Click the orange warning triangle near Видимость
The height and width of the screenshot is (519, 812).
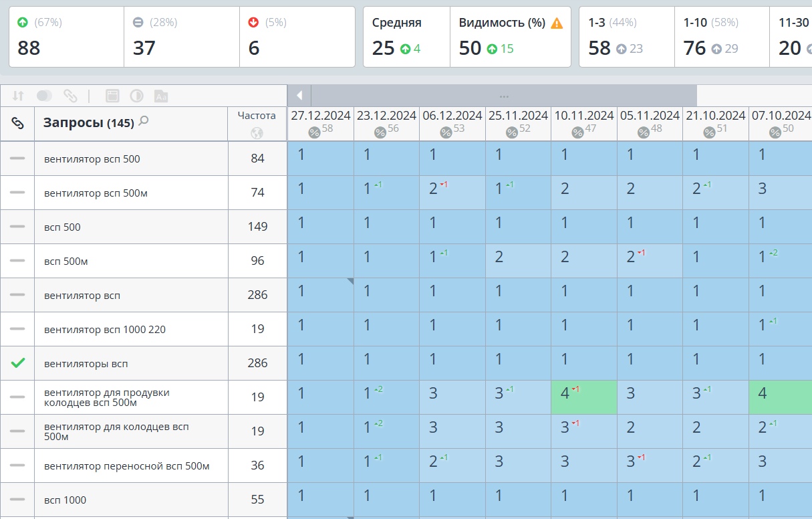(x=557, y=23)
